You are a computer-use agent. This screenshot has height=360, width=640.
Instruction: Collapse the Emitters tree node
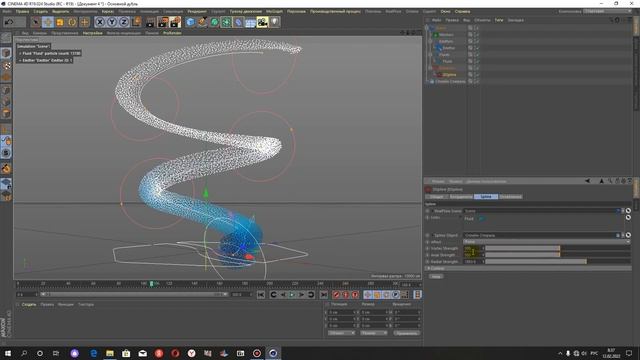(430, 41)
